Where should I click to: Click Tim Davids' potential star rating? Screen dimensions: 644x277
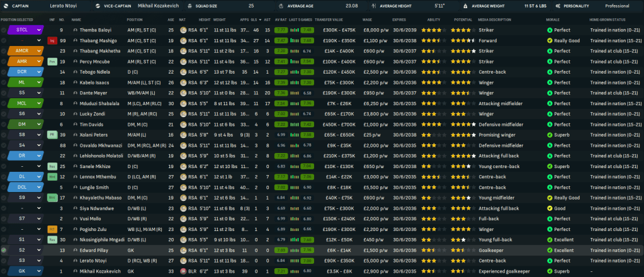461,124
